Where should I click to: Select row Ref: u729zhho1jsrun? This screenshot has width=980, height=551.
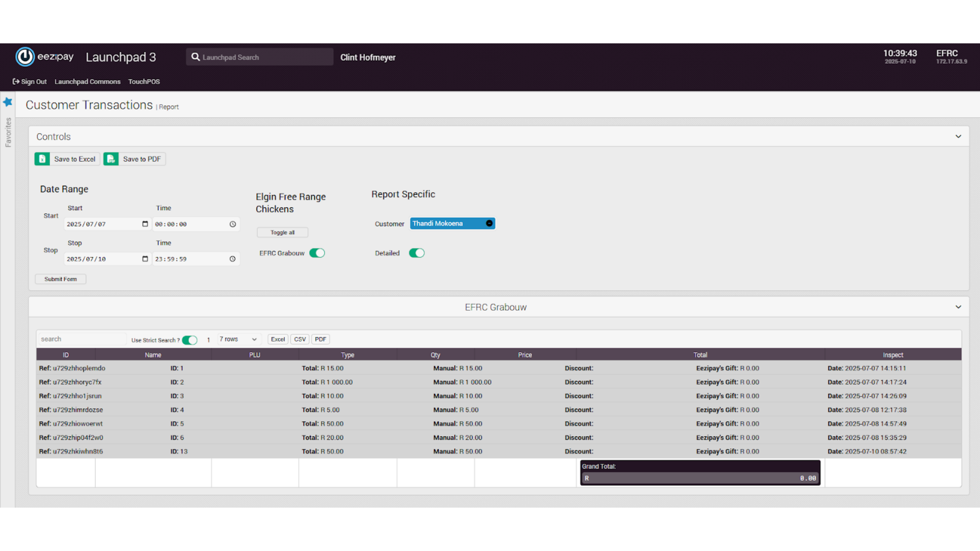click(x=499, y=396)
